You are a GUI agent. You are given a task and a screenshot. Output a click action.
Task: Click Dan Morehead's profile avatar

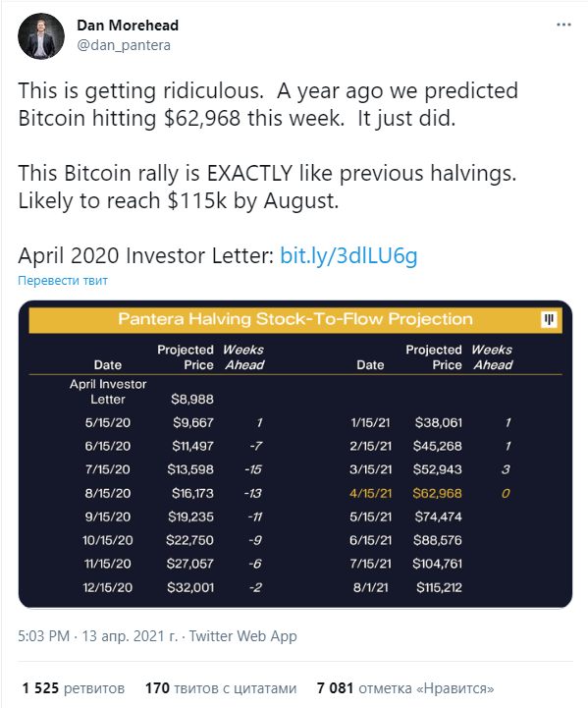pyautogui.click(x=41, y=36)
